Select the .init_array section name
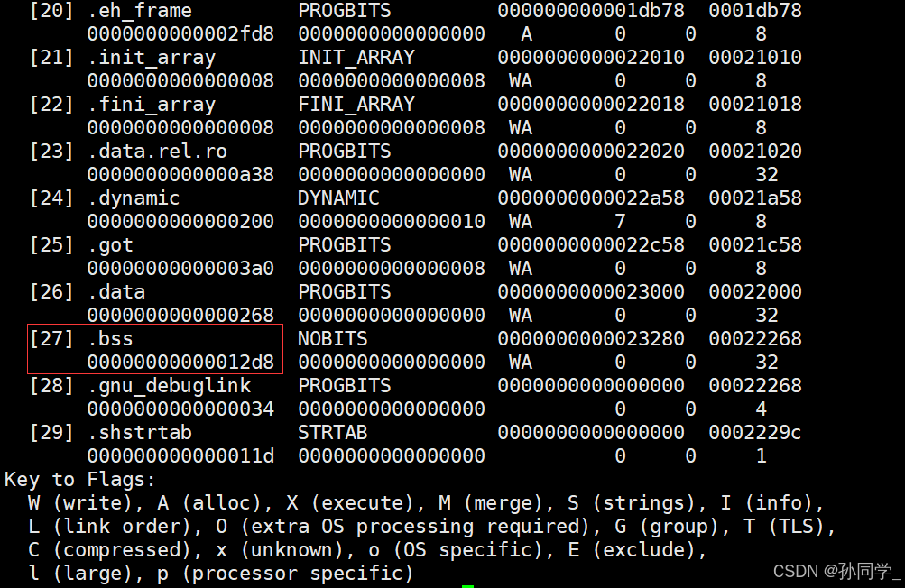The image size is (905, 588). pos(152,58)
